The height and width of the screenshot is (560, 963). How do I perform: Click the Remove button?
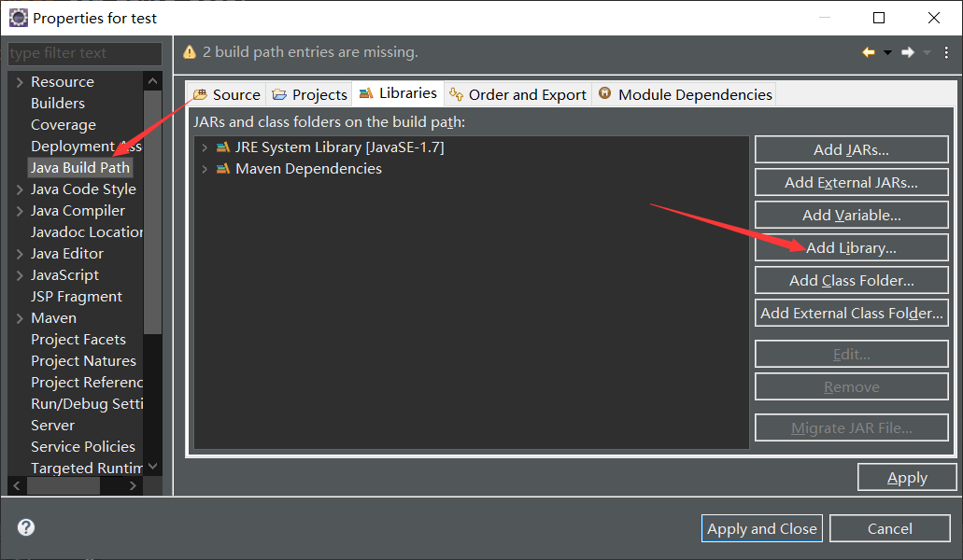click(x=851, y=387)
